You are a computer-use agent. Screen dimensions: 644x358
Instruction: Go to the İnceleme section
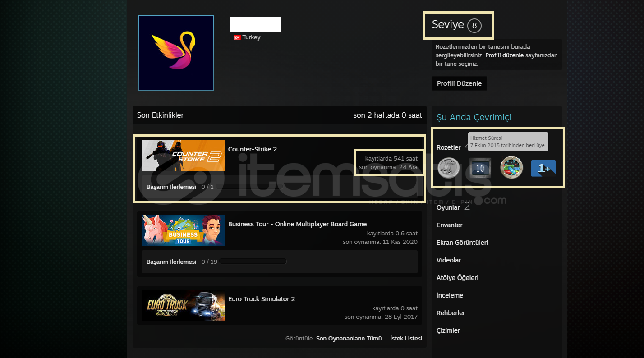pyautogui.click(x=450, y=295)
